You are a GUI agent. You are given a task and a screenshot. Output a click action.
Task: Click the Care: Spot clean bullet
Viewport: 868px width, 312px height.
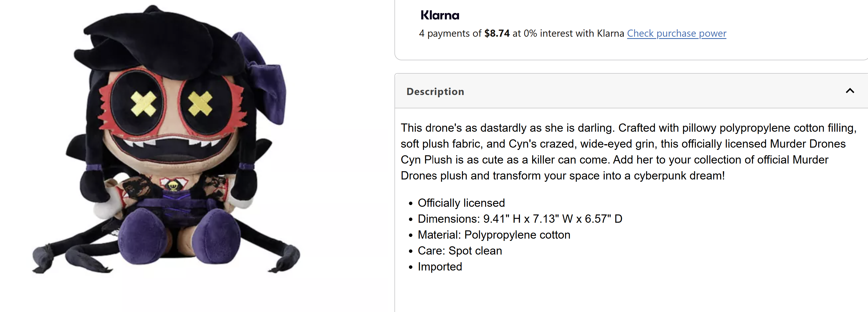coord(460,251)
